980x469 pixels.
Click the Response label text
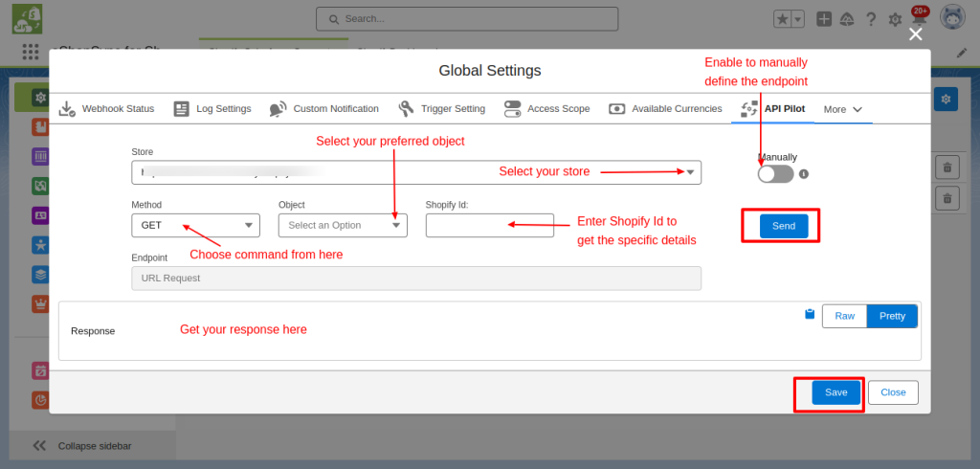pyautogui.click(x=93, y=331)
